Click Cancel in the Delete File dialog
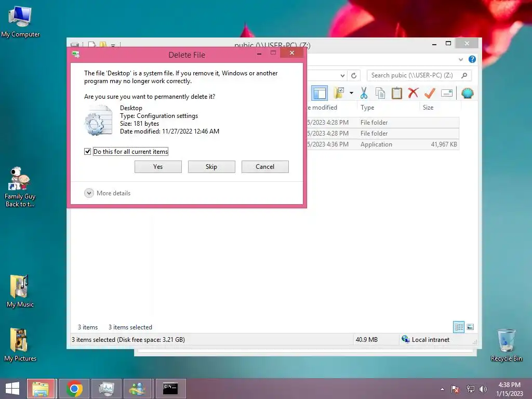This screenshot has width=532, height=399. pyautogui.click(x=265, y=167)
